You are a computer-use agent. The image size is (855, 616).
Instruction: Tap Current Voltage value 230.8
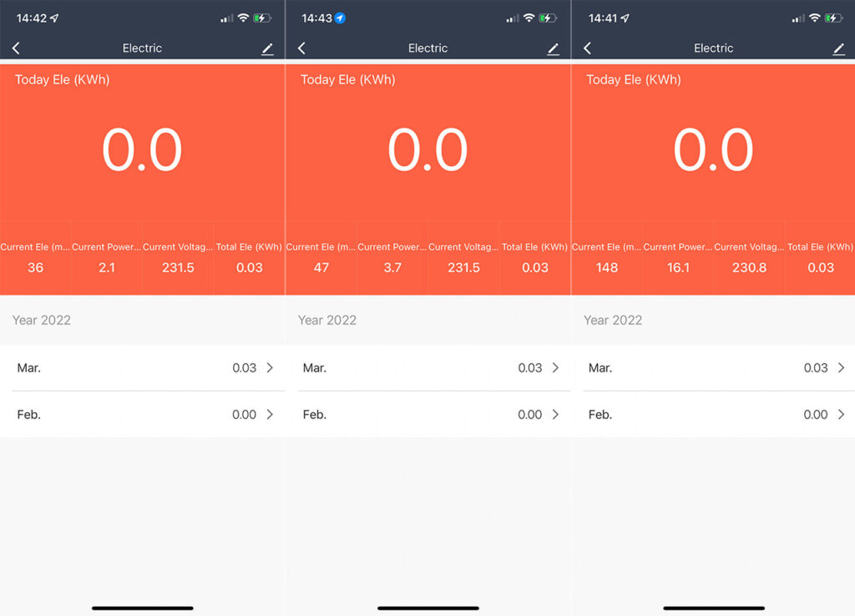750,268
